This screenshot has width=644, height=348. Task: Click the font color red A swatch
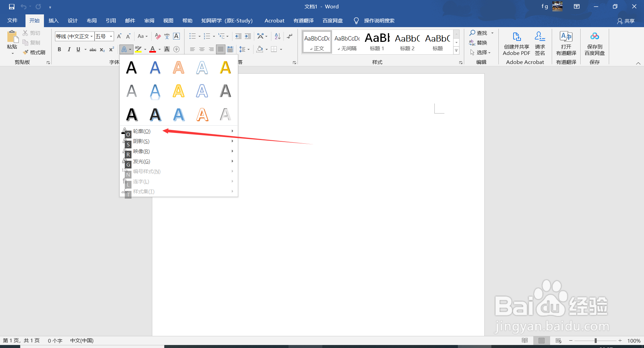click(x=153, y=49)
